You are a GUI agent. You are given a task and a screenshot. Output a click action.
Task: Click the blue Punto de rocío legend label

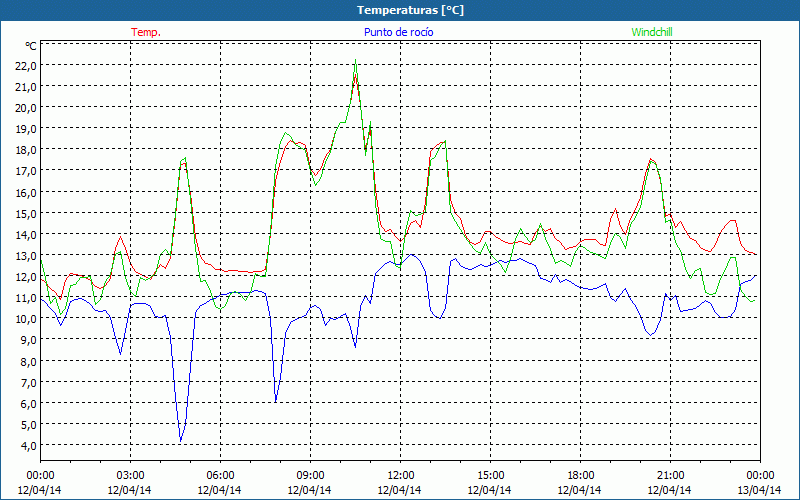point(398,32)
